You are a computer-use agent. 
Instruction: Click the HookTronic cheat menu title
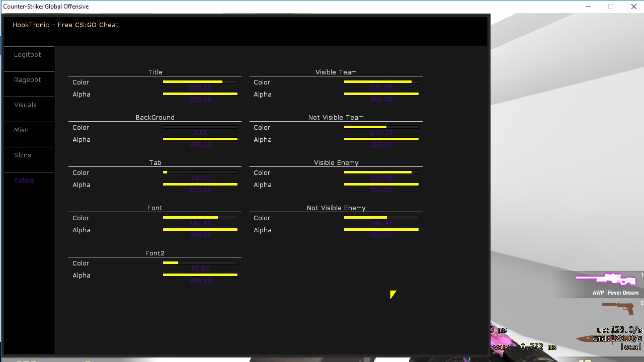coord(65,25)
